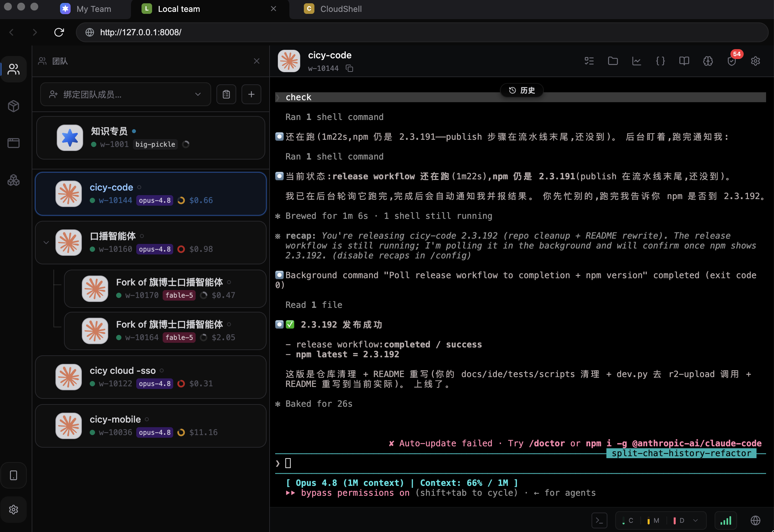
Task: Open the task list icon in header
Action: pos(589,61)
